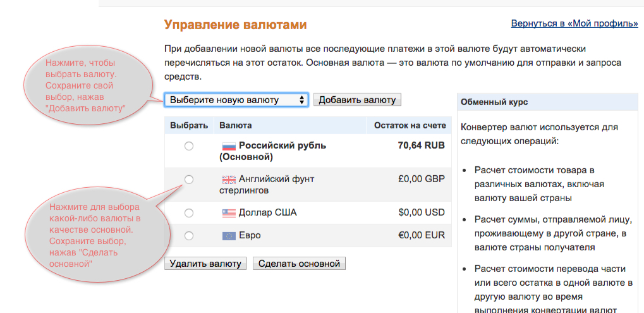Click the European Union flag icon

(x=229, y=236)
